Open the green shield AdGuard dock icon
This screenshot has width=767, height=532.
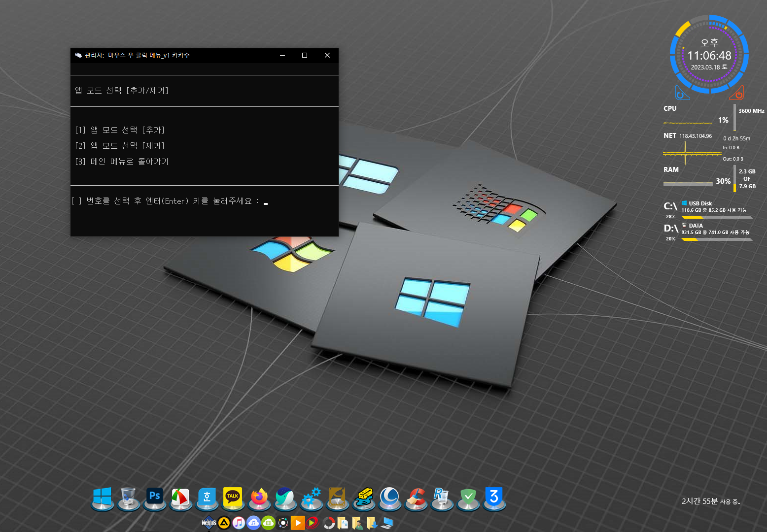click(468, 499)
